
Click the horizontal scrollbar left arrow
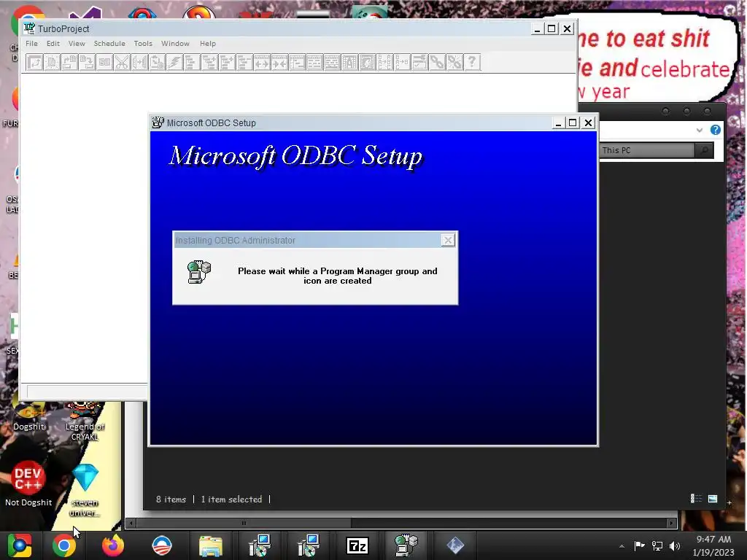(x=131, y=523)
